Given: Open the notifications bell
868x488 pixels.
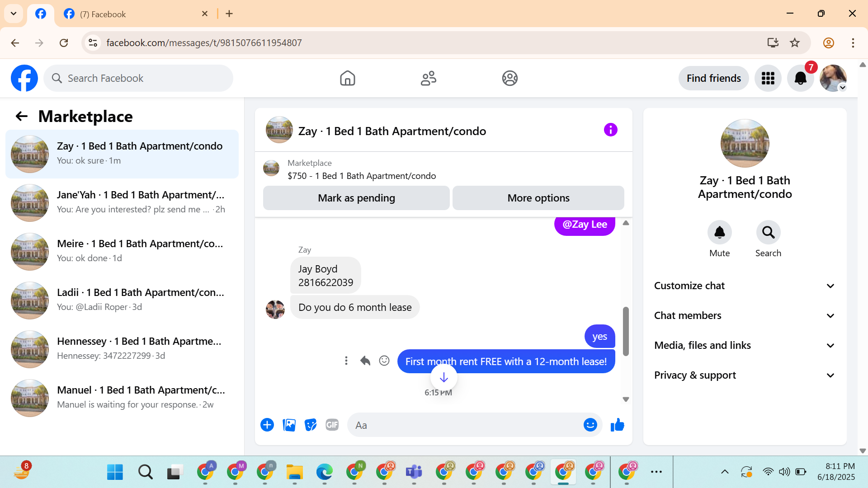Looking at the screenshot, I should [x=800, y=78].
